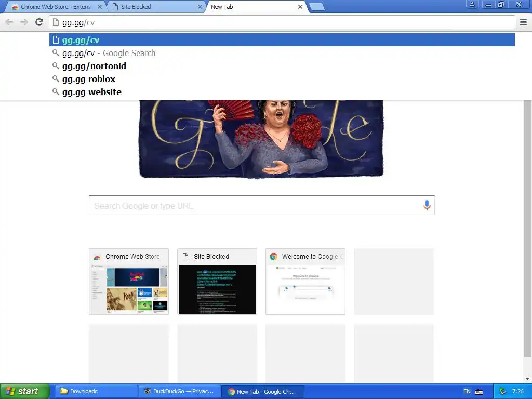Choose the gg.gg/cv - Google Search suggestion
Image resolution: width=532 pixels, height=399 pixels.
[x=282, y=54]
